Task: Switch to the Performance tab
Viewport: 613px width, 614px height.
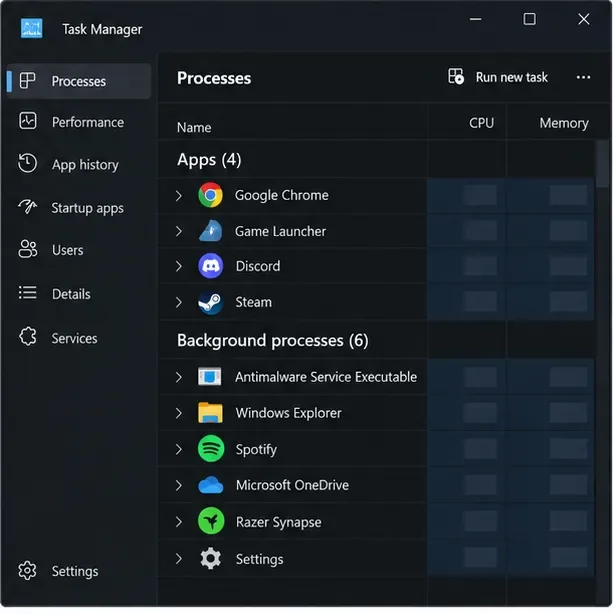Action: coord(79,122)
